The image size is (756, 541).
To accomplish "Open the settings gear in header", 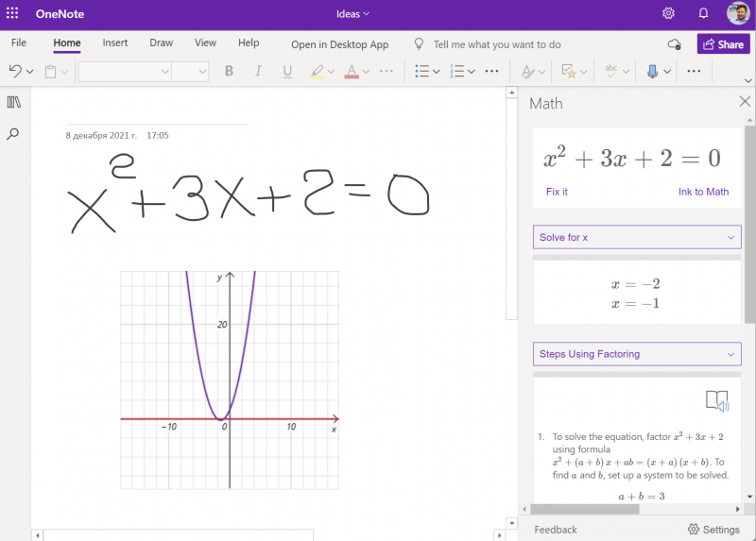I will 668,13.
